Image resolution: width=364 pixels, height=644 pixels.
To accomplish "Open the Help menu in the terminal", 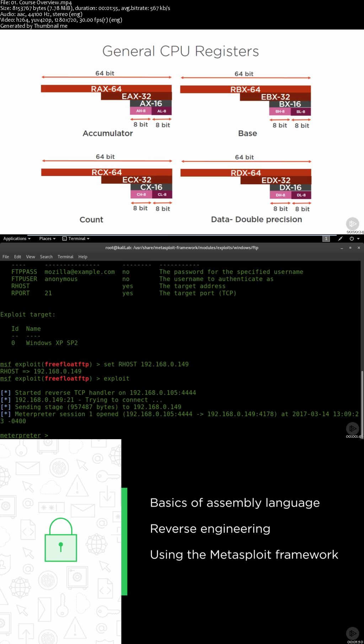I will pyautogui.click(x=83, y=257).
